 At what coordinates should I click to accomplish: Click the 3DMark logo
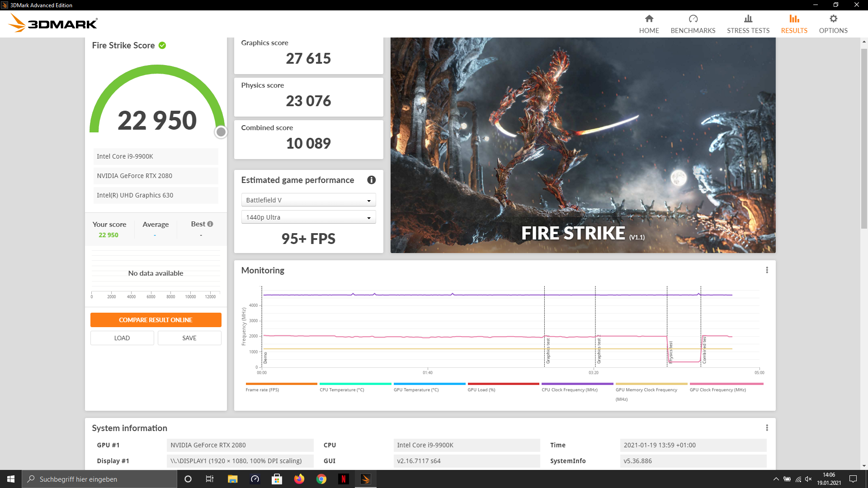52,23
